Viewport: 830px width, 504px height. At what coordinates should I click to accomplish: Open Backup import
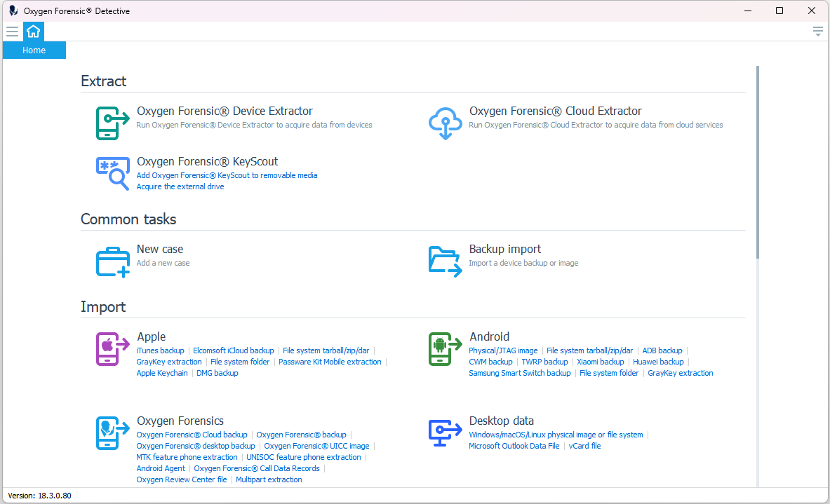point(505,249)
